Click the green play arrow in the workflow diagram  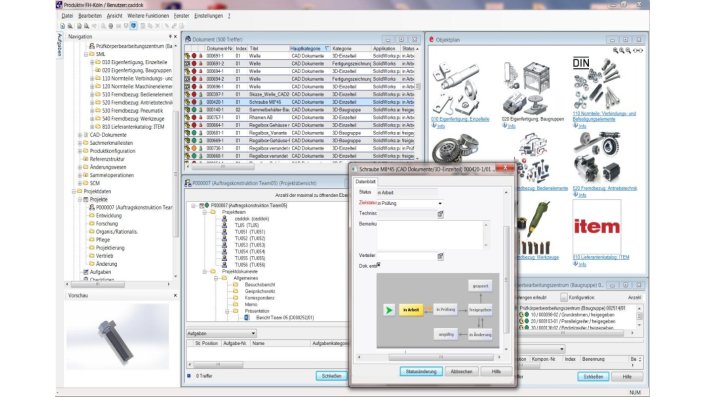[x=389, y=310]
